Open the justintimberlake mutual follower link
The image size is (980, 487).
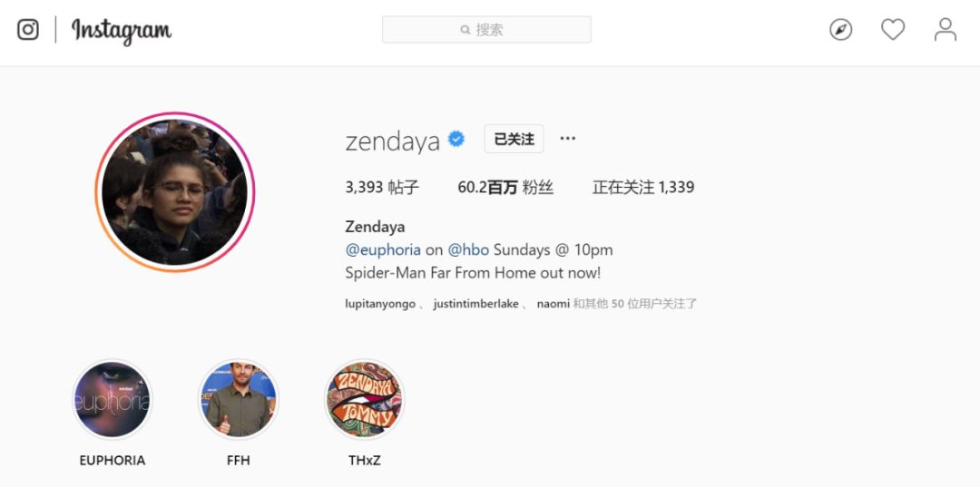475,304
